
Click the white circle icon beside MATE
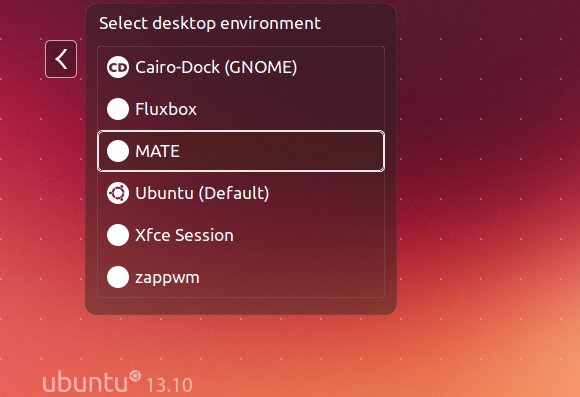(x=118, y=151)
